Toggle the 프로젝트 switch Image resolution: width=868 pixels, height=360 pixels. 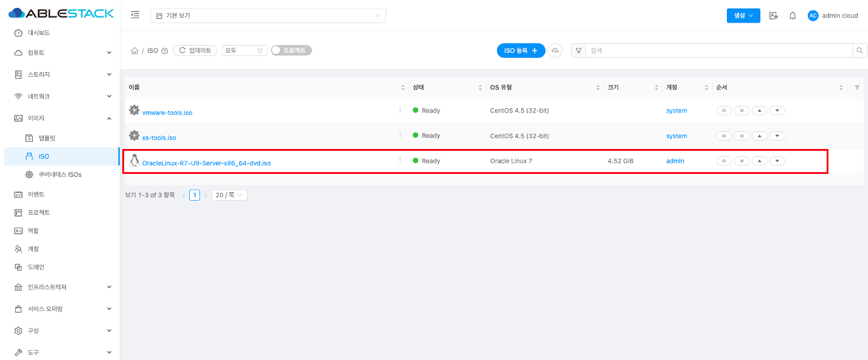point(291,50)
